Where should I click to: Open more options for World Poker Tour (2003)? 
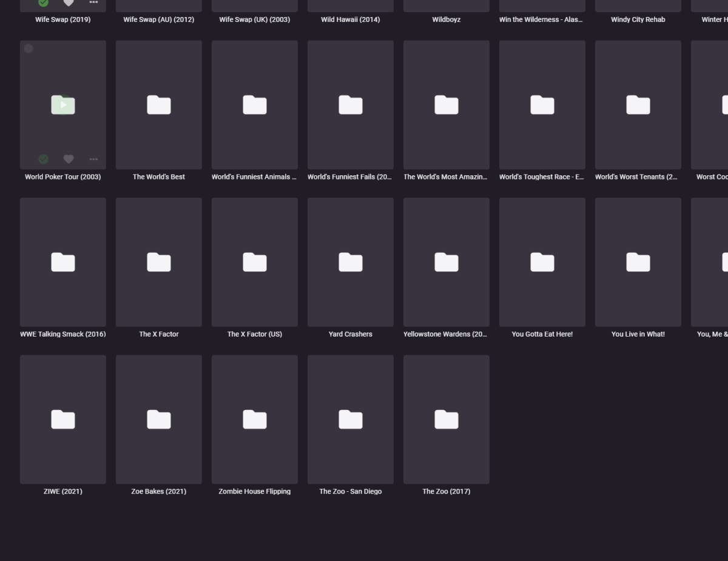(x=94, y=159)
